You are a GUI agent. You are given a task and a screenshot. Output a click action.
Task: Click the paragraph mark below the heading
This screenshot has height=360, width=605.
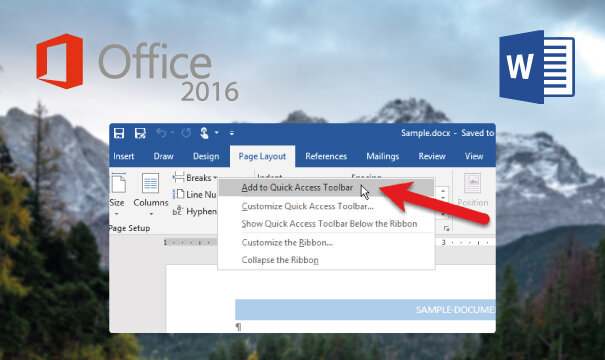(238, 327)
